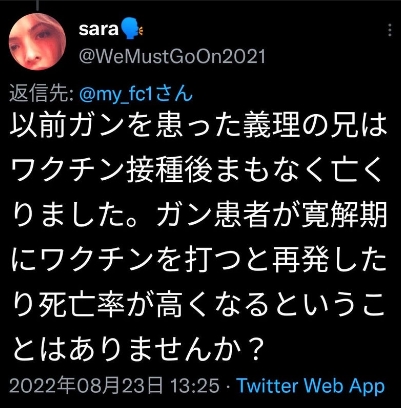Open the three-dot more options menu

tap(390, 30)
